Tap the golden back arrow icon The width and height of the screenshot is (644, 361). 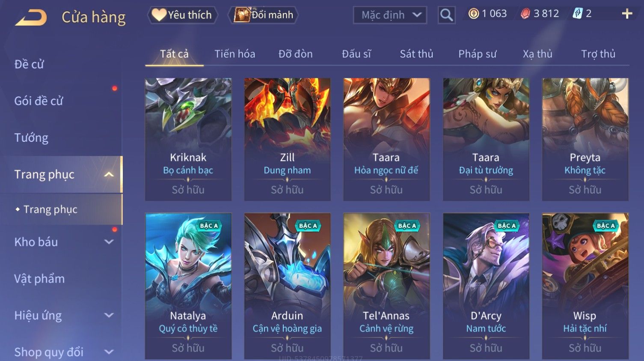[31, 18]
